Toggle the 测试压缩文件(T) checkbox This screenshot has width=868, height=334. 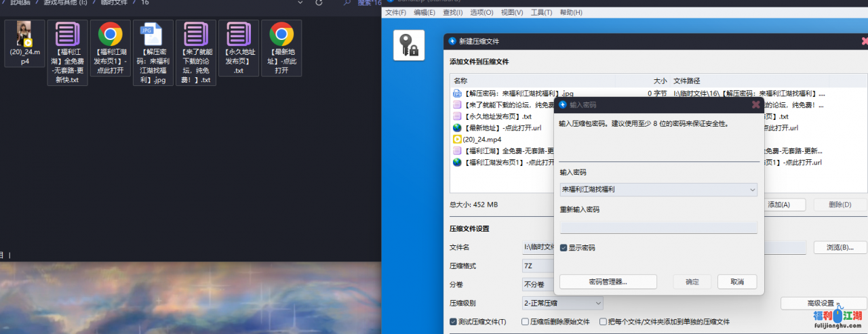[x=454, y=321]
